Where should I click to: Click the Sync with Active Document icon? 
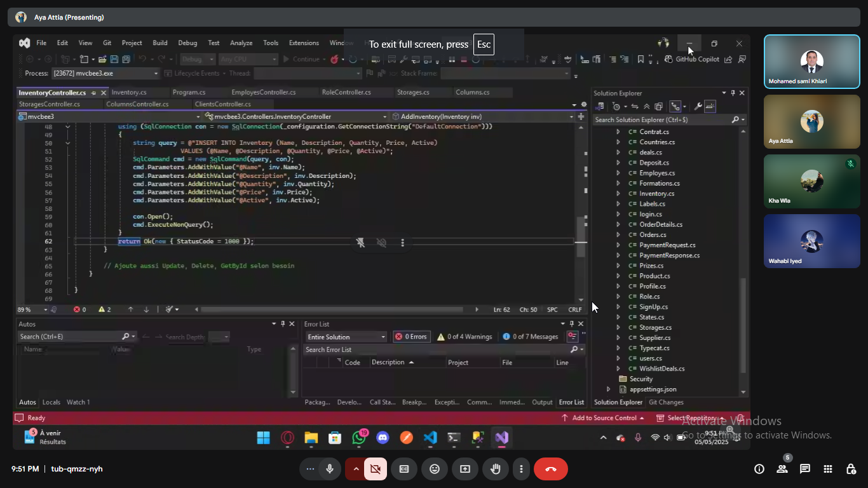click(x=634, y=107)
